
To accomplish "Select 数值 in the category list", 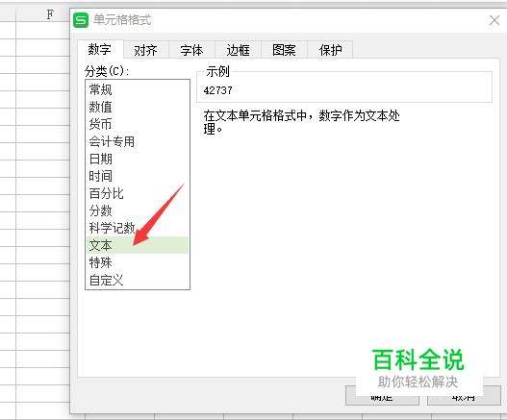I will pos(138,107).
